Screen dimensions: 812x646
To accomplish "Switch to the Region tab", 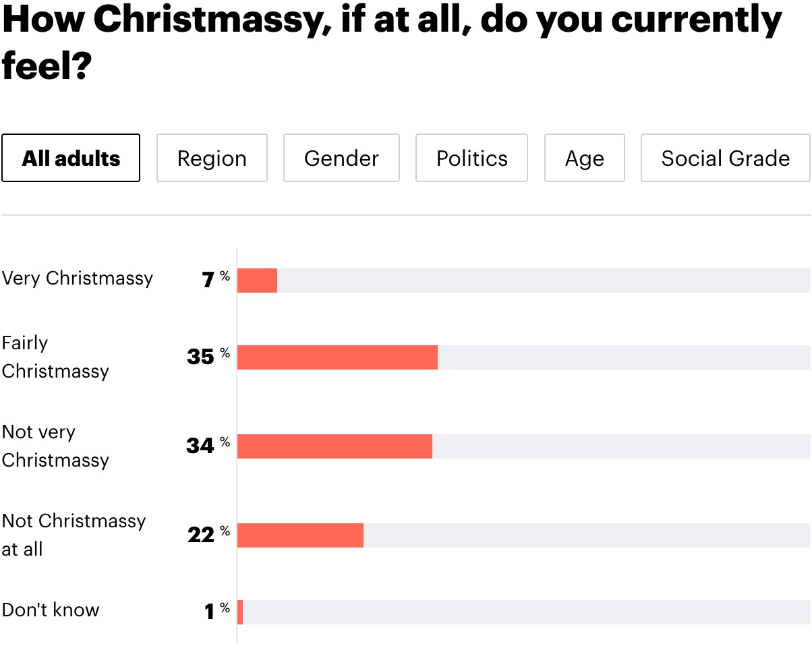I will click(212, 158).
